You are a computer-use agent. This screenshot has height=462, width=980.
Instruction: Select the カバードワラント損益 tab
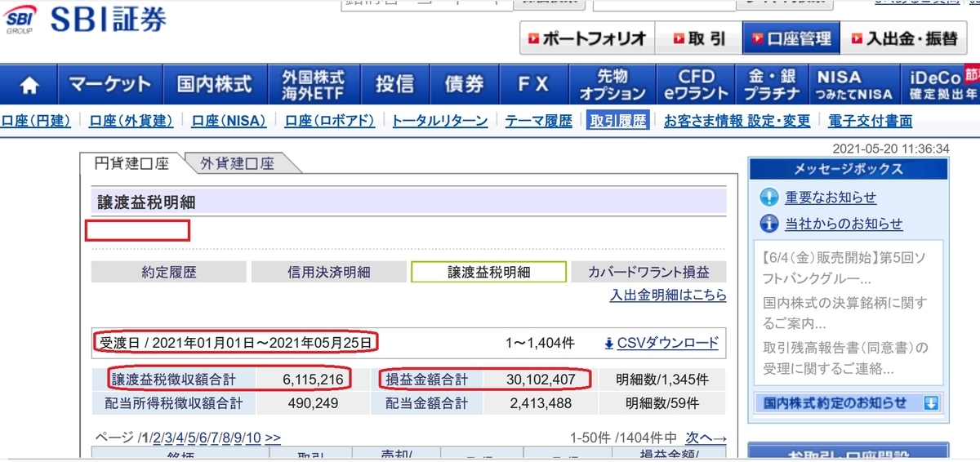[648, 272]
